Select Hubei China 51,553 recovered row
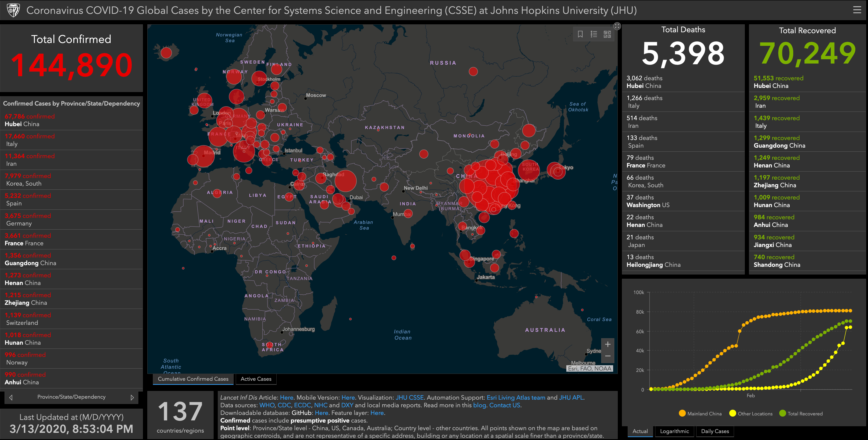Screen dimensions: 868x440 [x=808, y=82]
